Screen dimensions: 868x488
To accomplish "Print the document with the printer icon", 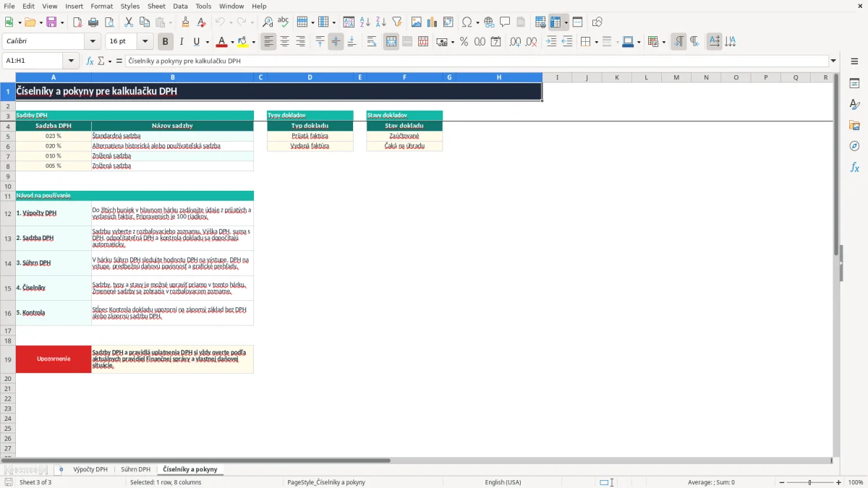I will pyautogui.click(x=93, y=22).
